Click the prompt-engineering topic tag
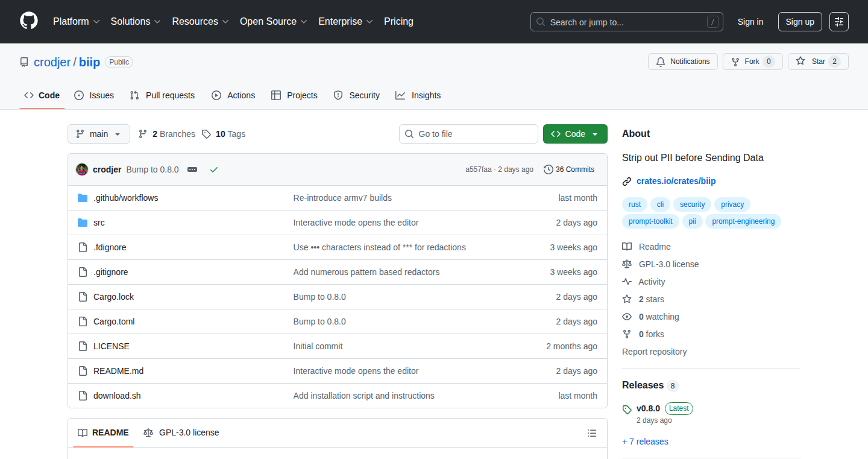Screen dimensions: 868x459 [743, 221]
